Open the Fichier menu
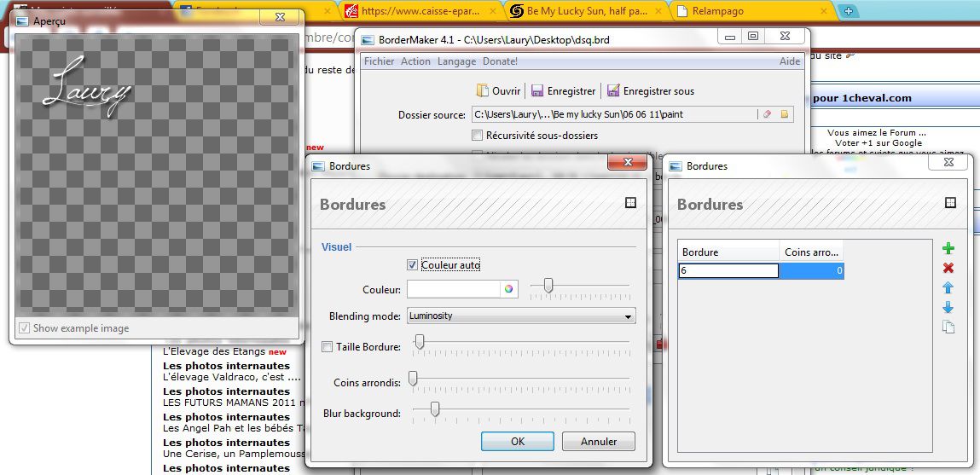The image size is (980, 475). click(379, 61)
